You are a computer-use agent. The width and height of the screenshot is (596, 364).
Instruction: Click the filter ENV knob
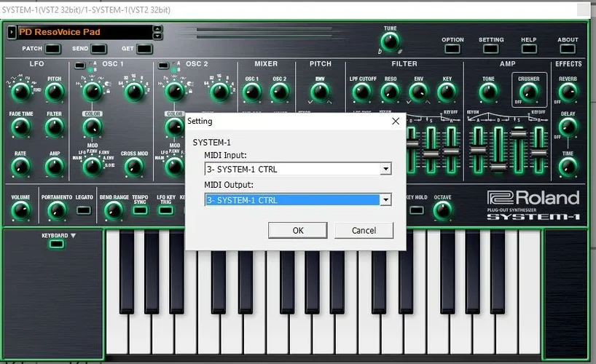pos(418,92)
